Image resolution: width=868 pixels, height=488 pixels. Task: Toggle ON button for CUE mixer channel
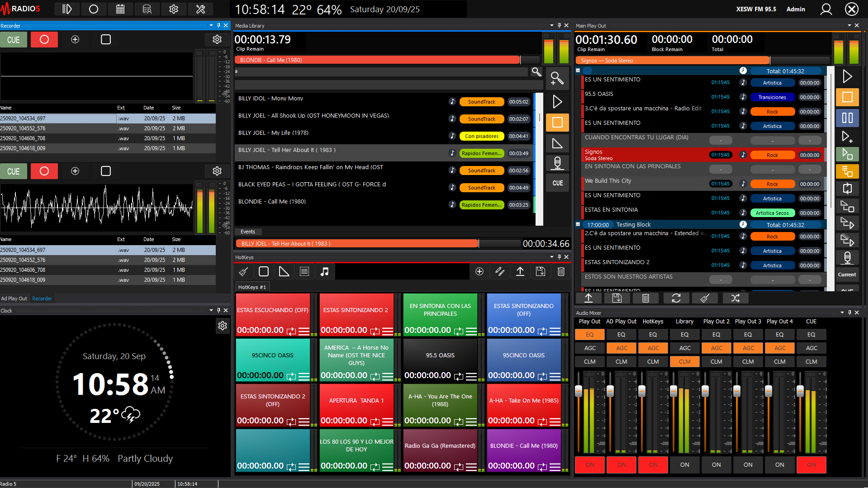pos(811,464)
